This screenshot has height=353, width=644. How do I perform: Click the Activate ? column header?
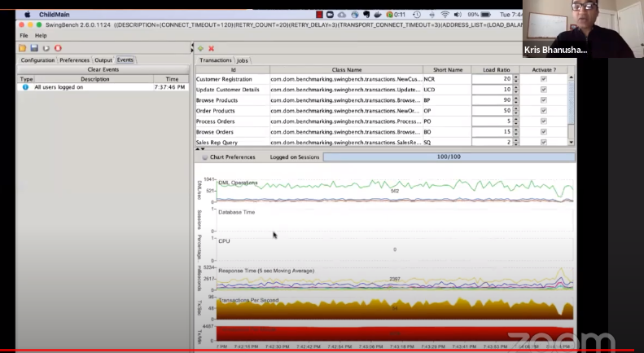coord(543,70)
